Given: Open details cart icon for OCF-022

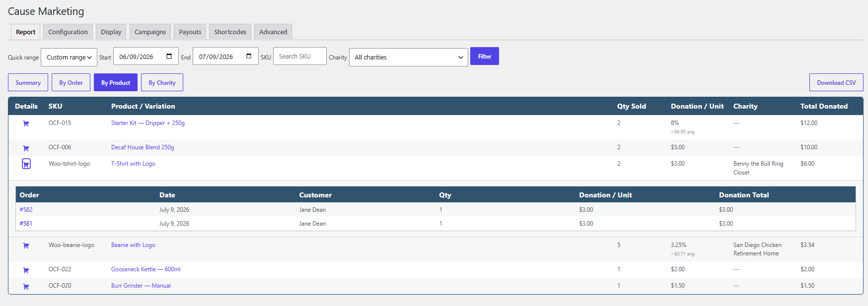Looking at the screenshot, I should point(26,270).
